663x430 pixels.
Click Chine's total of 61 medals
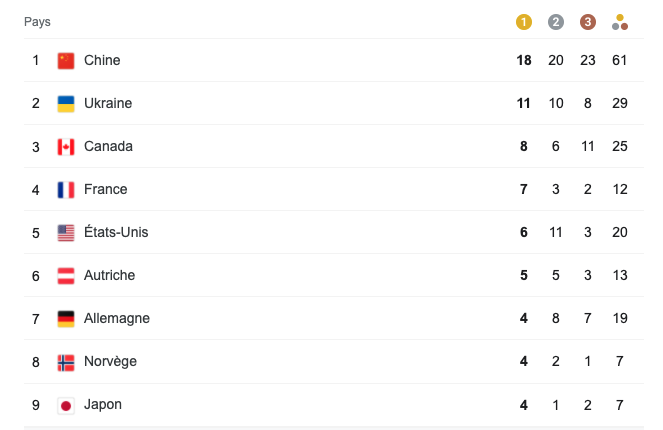620,61
